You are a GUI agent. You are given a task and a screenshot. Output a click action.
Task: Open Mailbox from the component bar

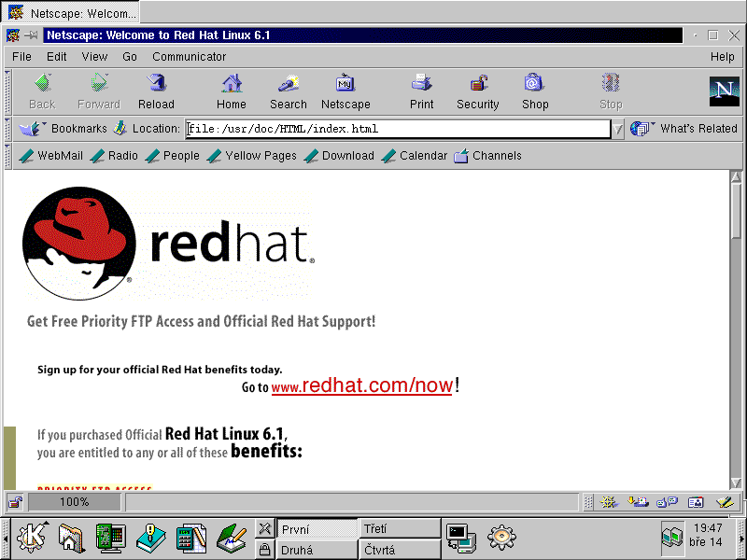[638, 502]
